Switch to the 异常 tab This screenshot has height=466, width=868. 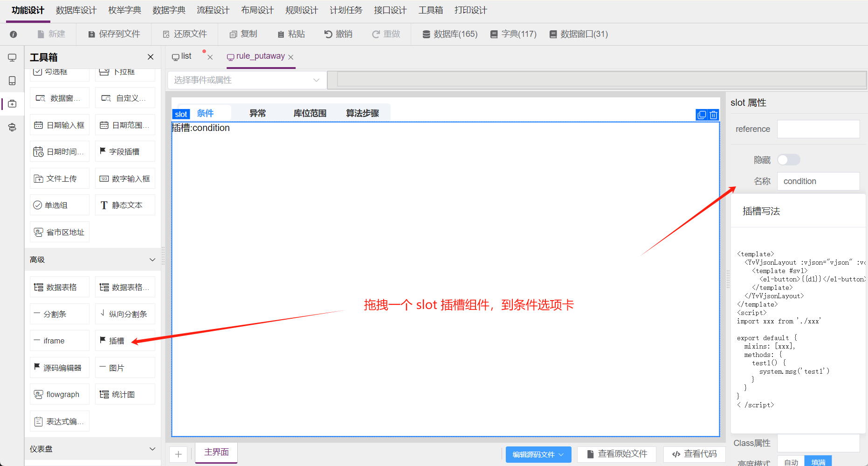click(257, 113)
